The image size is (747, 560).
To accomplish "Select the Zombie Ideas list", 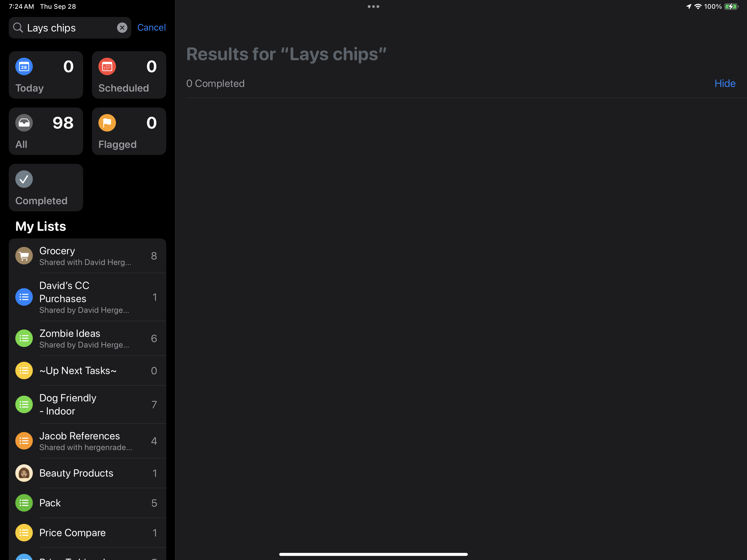I will pos(87,339).
